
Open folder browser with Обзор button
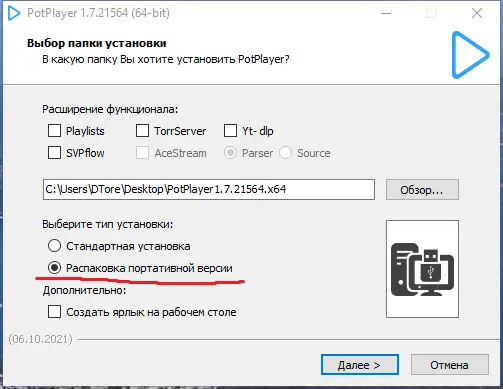click(422, 190)
